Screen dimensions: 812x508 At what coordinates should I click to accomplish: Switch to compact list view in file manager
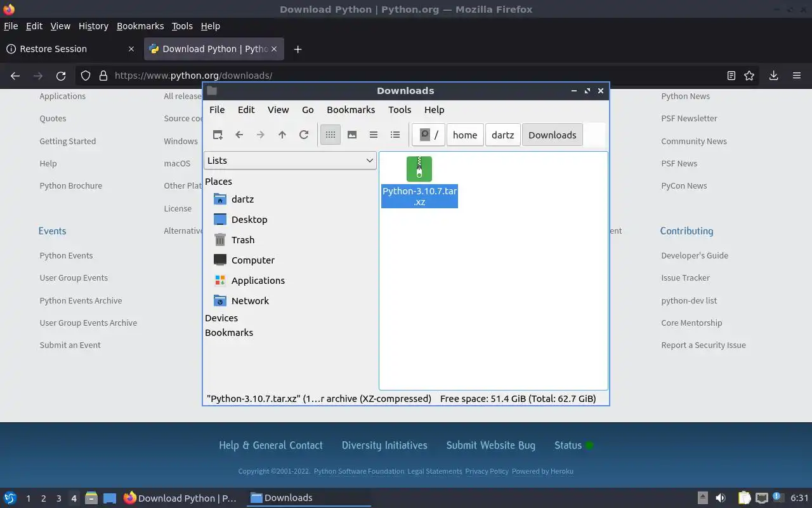point(374,135)
